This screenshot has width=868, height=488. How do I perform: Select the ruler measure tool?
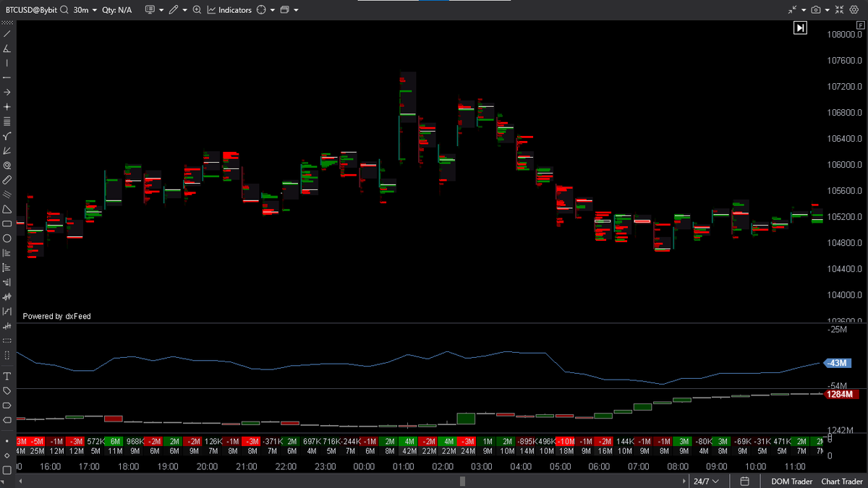pos(7,179)
